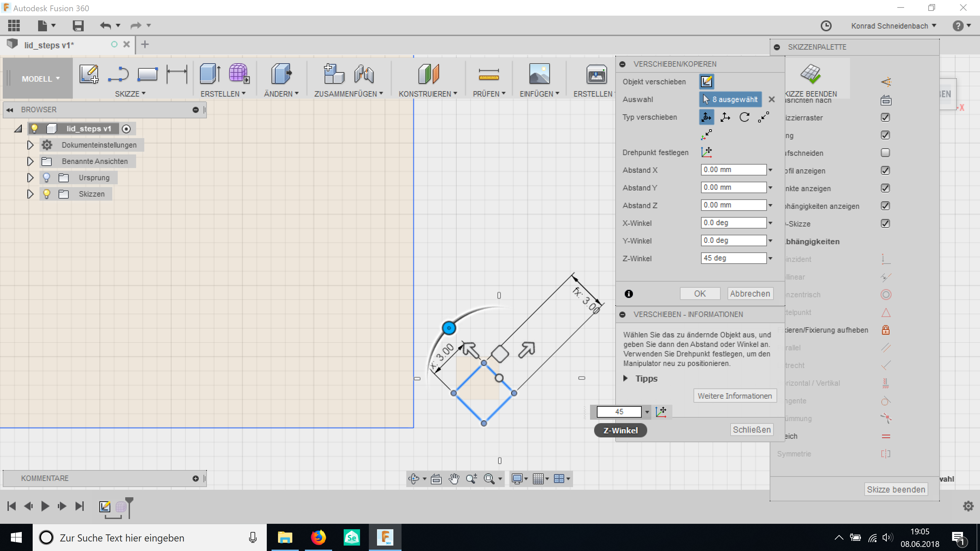Toggle Skizzen folder visibility bulb

[x=46, y=194]
